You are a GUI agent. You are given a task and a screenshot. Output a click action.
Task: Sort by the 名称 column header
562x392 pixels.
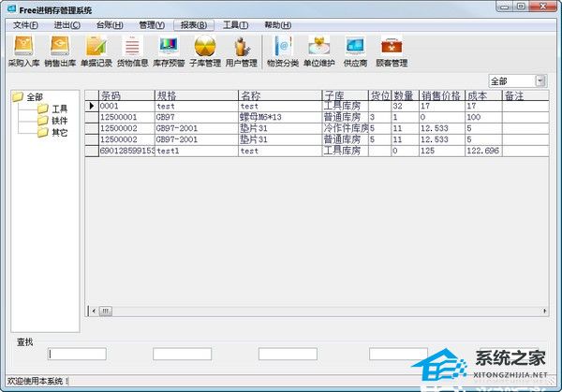(x=280, y=95)
